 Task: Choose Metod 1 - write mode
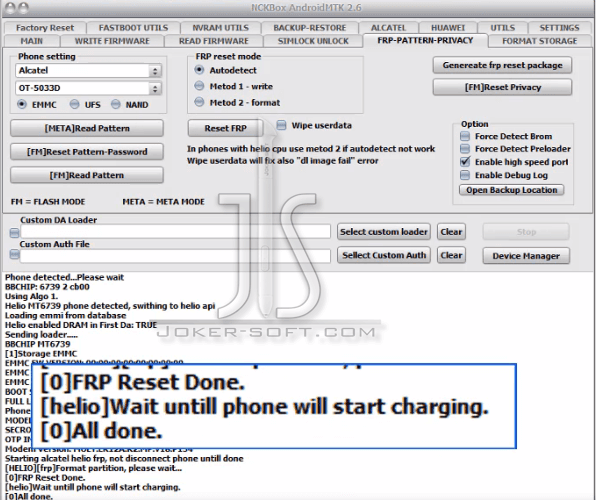pyautogui.click(x=199, y=86)
